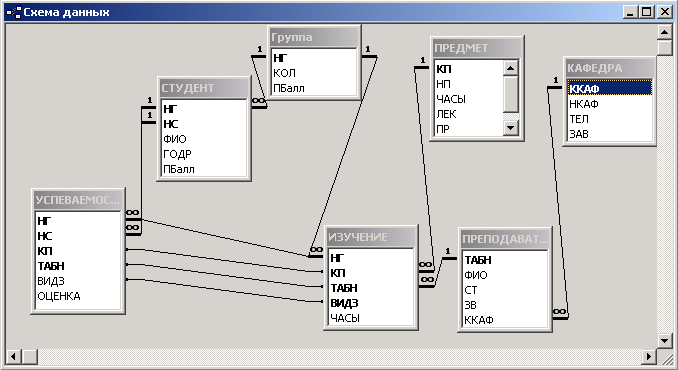Select ТЕЛ field in КАФЕДРА table

pyautogui.click(x=609, y=119)
